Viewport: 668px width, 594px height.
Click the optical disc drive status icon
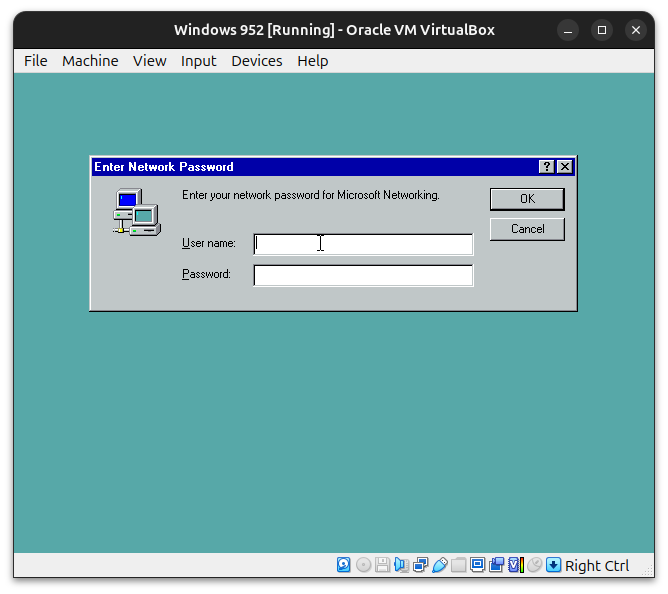[x=363, y=565]
